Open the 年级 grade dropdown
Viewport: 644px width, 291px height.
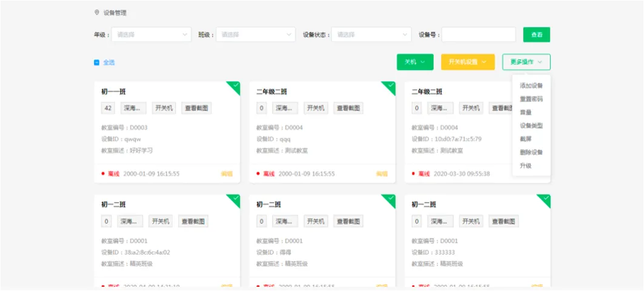[x=151, y=34]
